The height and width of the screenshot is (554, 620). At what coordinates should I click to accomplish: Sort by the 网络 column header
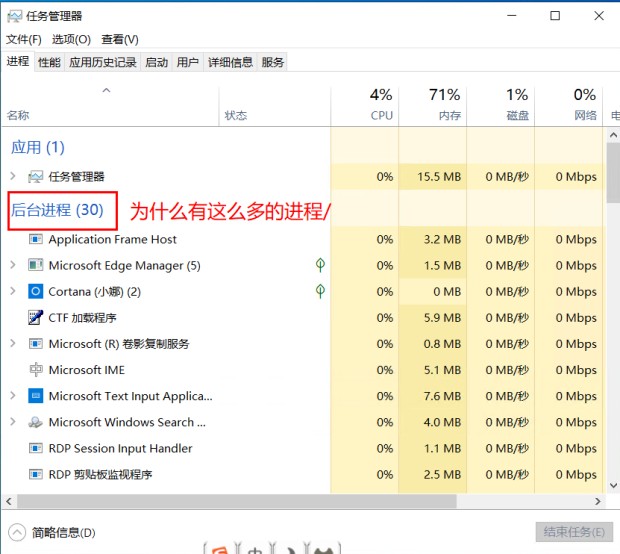569,107
